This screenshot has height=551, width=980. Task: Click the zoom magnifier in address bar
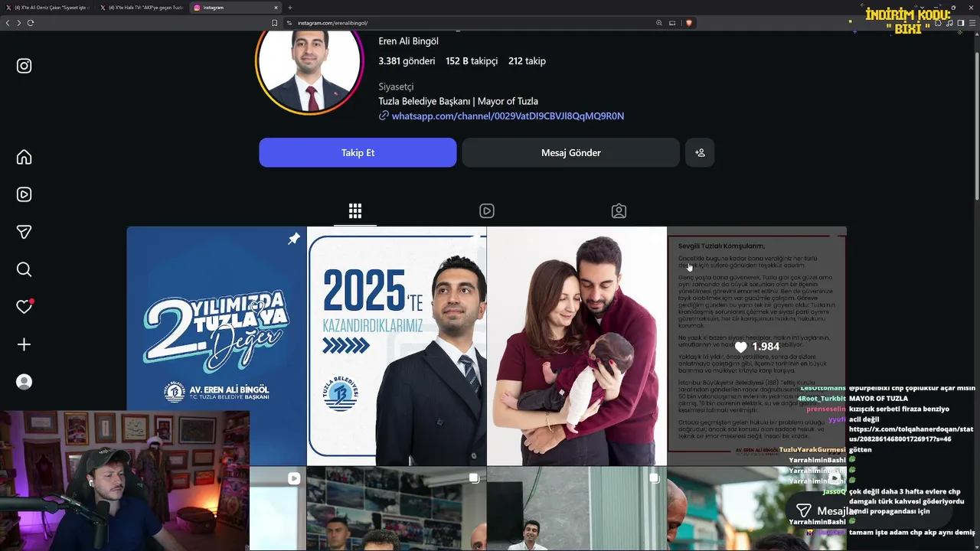[x=659, y=23]
